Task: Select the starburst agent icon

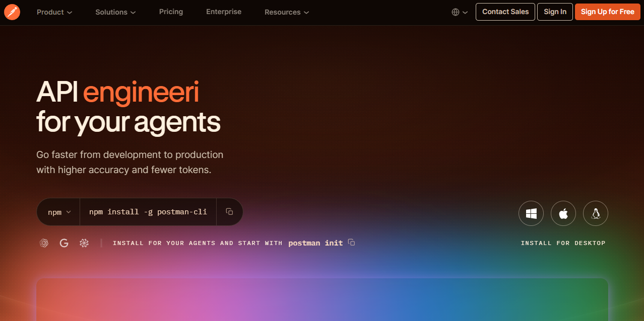Action: (x=84, y=243)
